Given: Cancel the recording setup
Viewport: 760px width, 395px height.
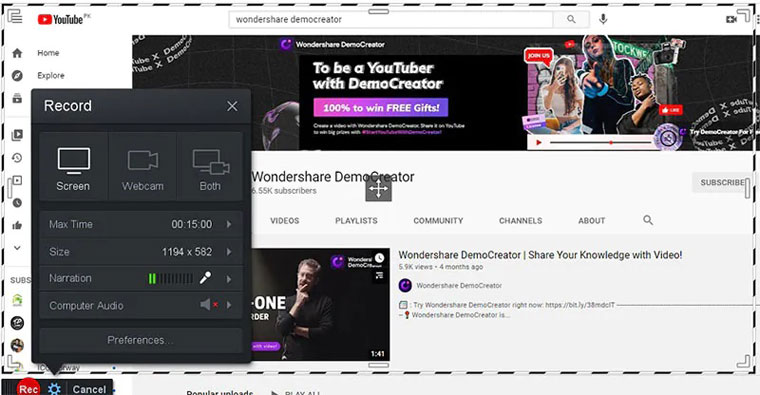Looking at the screenshot, I should 89,389.
